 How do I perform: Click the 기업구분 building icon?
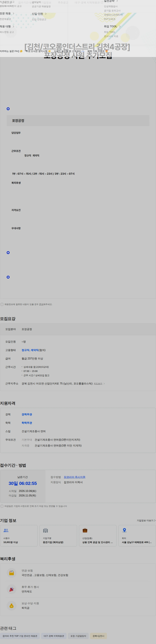[45, 530]
